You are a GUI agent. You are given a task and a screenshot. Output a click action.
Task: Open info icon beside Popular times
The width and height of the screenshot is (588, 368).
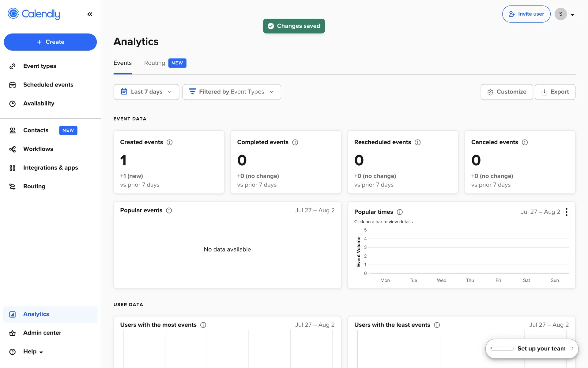point(400,212)
